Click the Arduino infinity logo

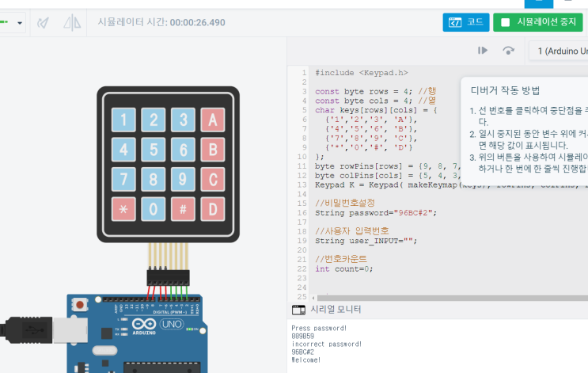[144, 323]
